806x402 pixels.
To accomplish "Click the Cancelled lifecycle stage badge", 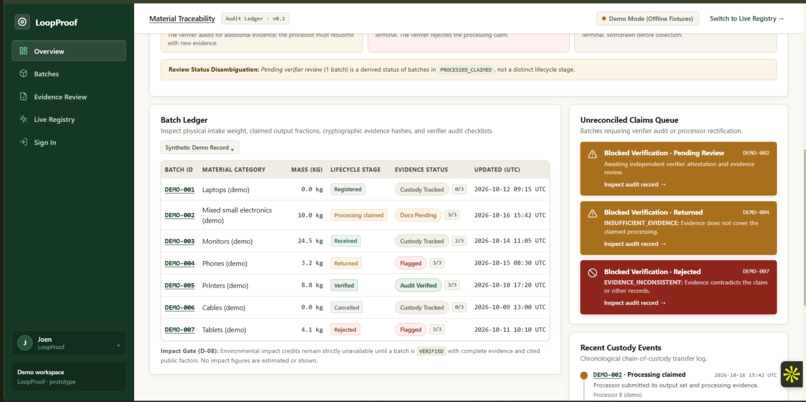I will pyautogui.click(x=346, y=307).
